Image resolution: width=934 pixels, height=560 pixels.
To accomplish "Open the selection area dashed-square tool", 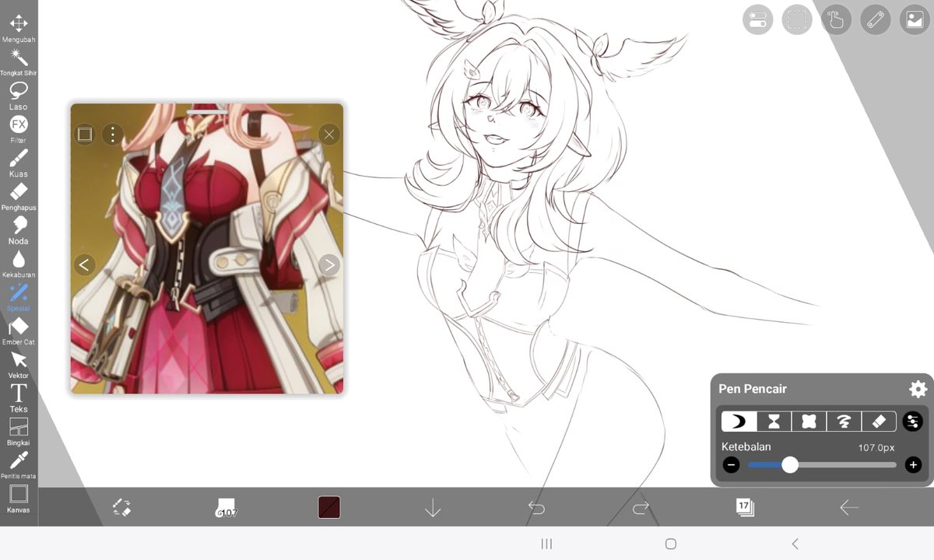I will (796, 20).
